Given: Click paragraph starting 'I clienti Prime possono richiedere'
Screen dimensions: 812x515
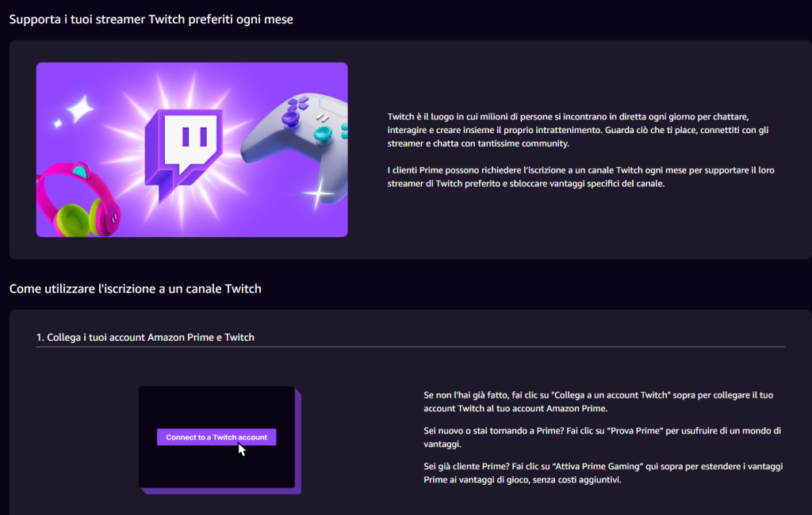Looking at the screenshot, I should coord(581,177).
